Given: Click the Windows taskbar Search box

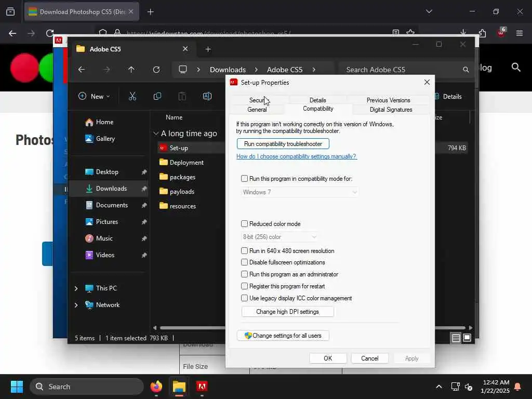Looking at the screenshot, I should 87,387.
